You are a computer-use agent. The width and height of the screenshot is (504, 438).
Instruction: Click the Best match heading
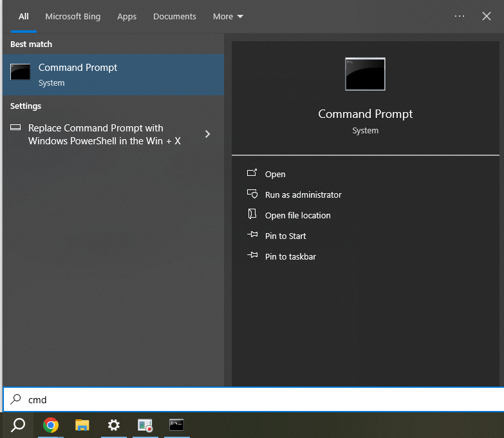pyautogui.click(x=31, y=44)
